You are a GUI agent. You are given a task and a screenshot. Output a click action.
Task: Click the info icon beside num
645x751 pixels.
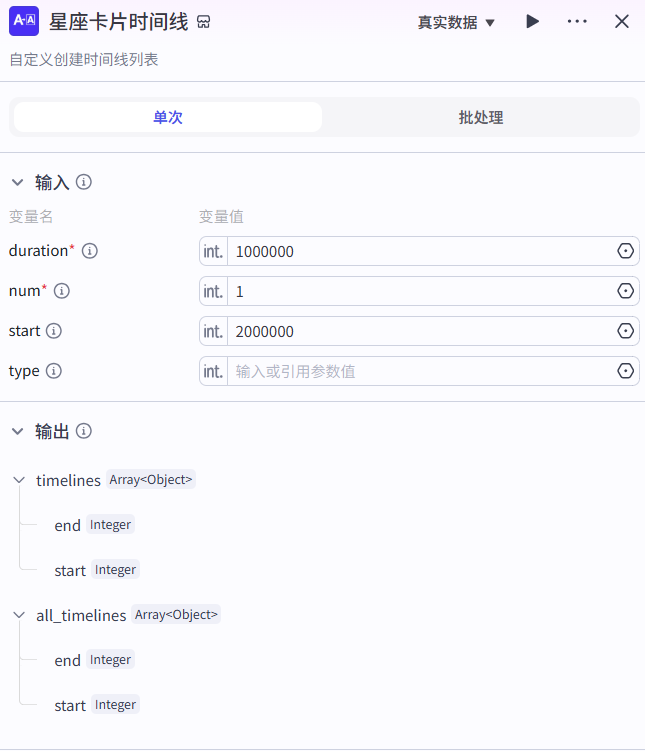coord(62,291)
